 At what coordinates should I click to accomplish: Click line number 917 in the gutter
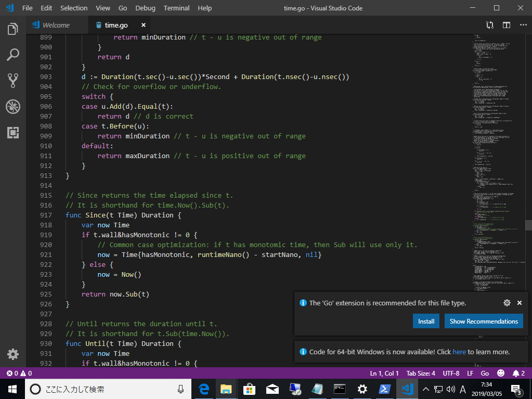pyautogui.click(x=46, y=215)
